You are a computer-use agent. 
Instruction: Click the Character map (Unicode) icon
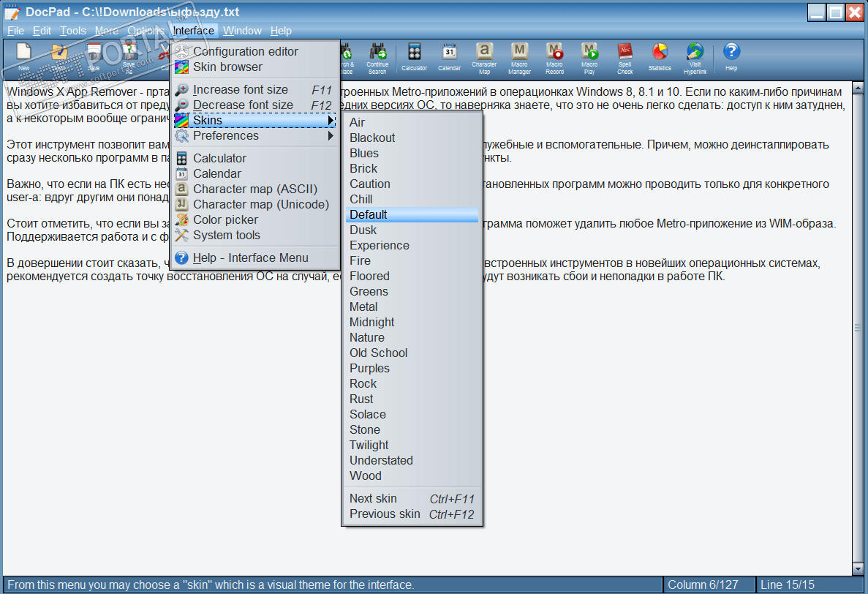click(x=181, y=204)
